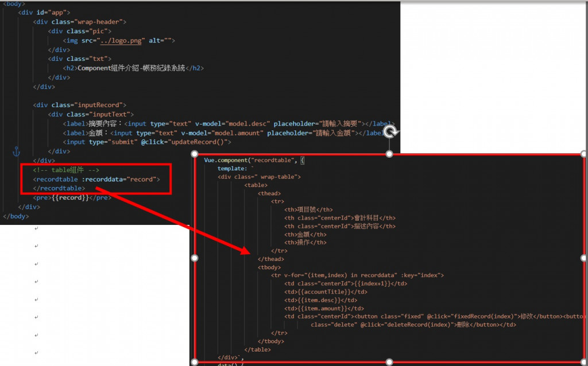
Task: Click the <div id="app"> line
Action: [44, 13]
